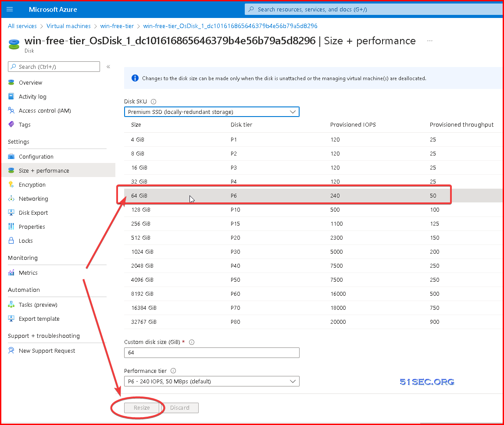Click the All services breadcrumb link

(22, 26)
